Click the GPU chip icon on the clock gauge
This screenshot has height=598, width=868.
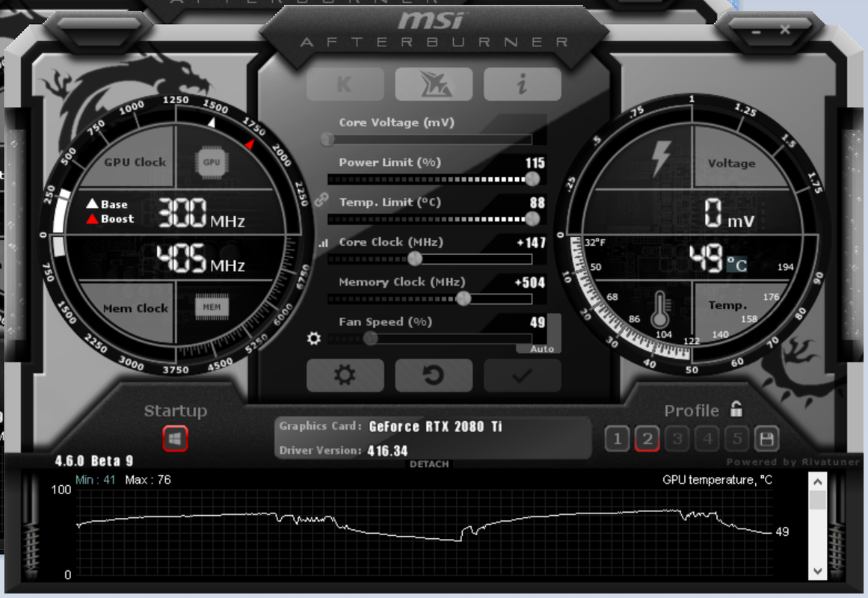click(212, 162)
